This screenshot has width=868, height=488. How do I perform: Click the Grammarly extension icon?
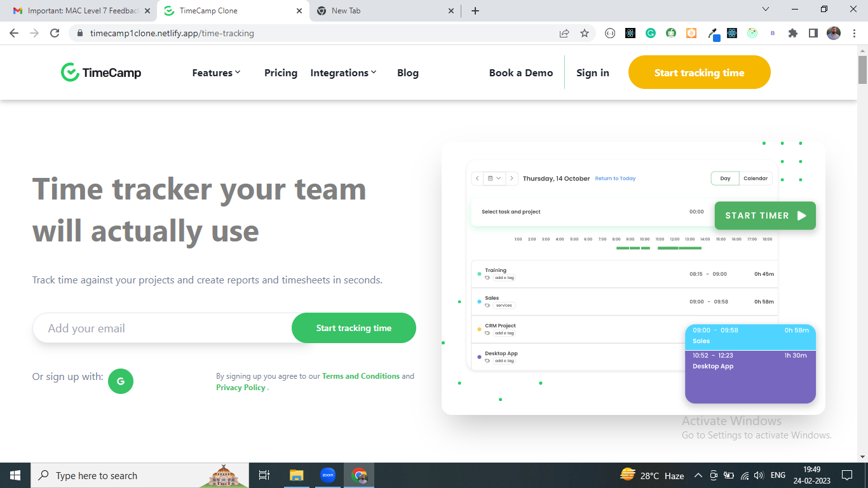[x=650, y=32]
